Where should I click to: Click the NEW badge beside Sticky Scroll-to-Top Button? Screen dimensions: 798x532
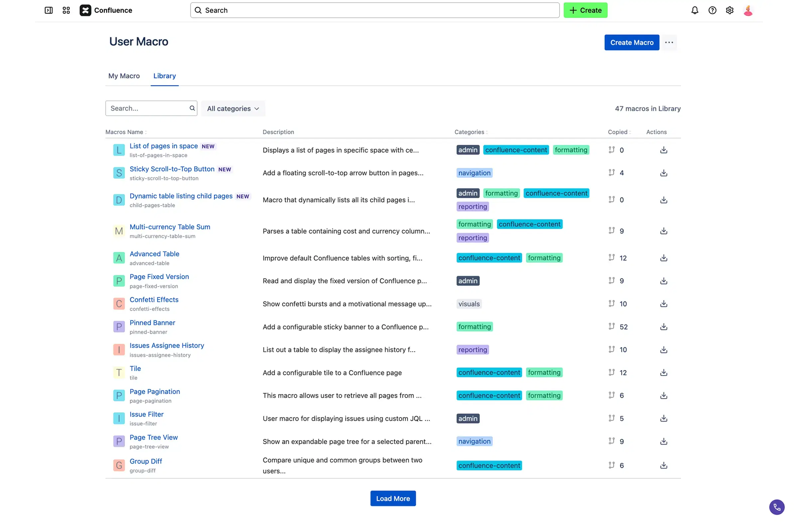tap(225, 169)
